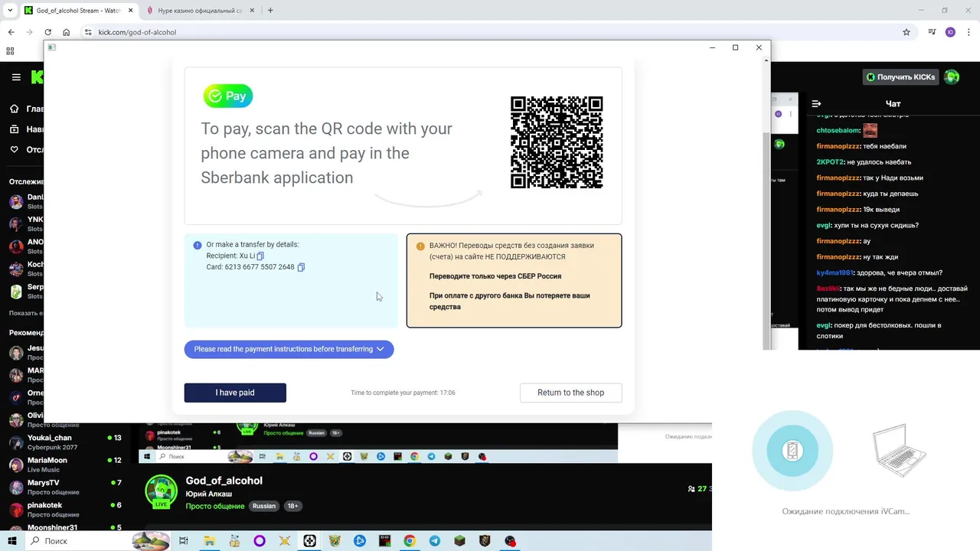
Task: Switch to the Hype казино browser tab
Action: pyautogui.click(x=199, y=11)
